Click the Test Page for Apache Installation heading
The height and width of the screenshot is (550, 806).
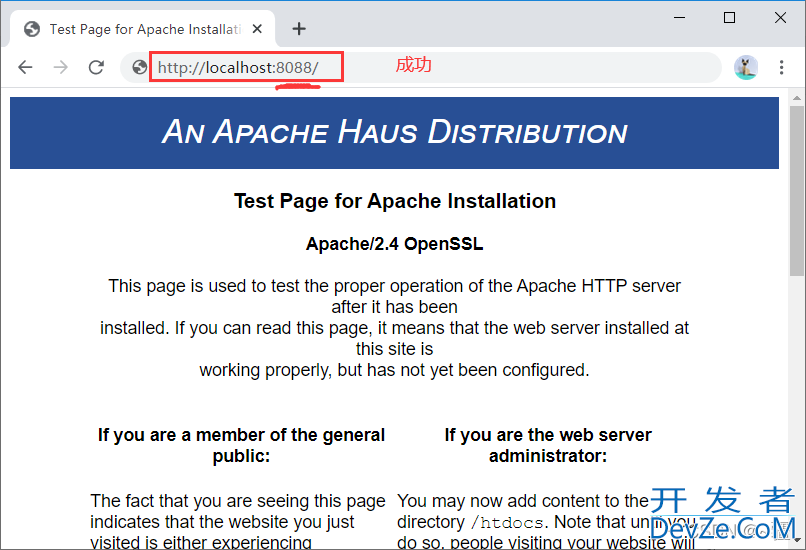click(395, 201)
